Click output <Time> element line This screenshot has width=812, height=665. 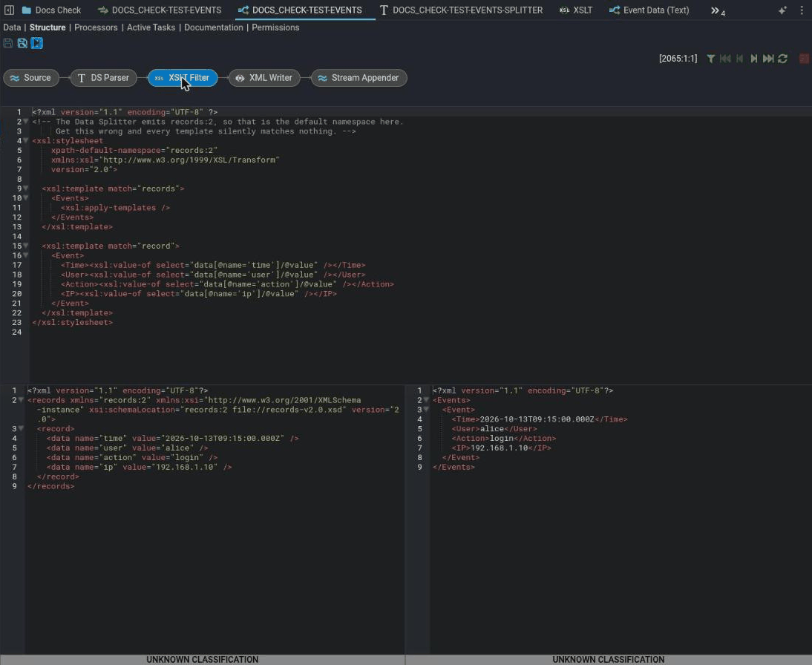[x=539, y=419]
